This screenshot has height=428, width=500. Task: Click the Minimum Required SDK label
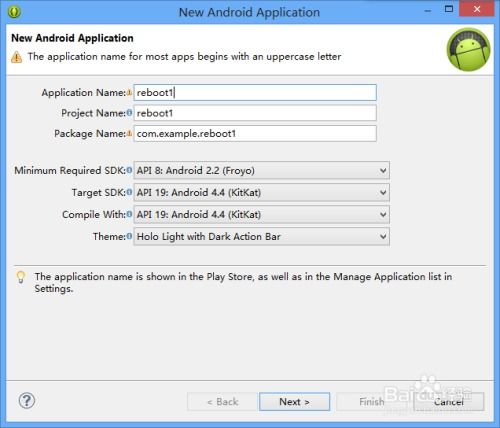tap(70, 170)
